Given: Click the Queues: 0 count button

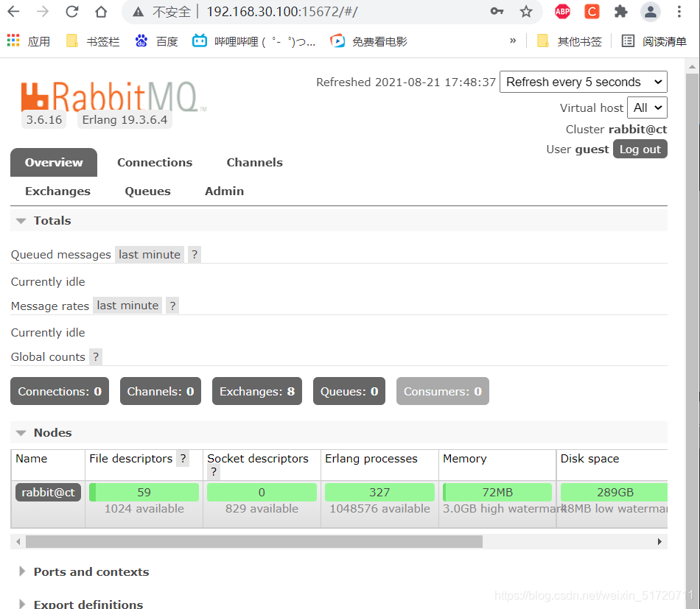Looking at the screenshot, I should tap(349, 391).
